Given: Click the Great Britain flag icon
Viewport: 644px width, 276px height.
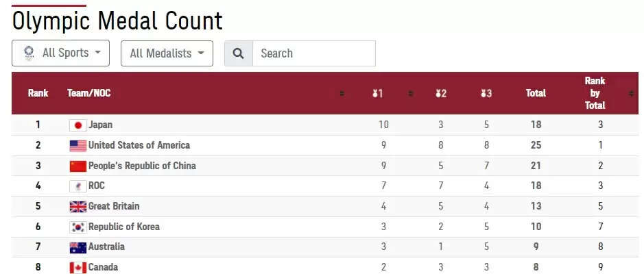Looking at the screenshot, I should pos(77,206).
